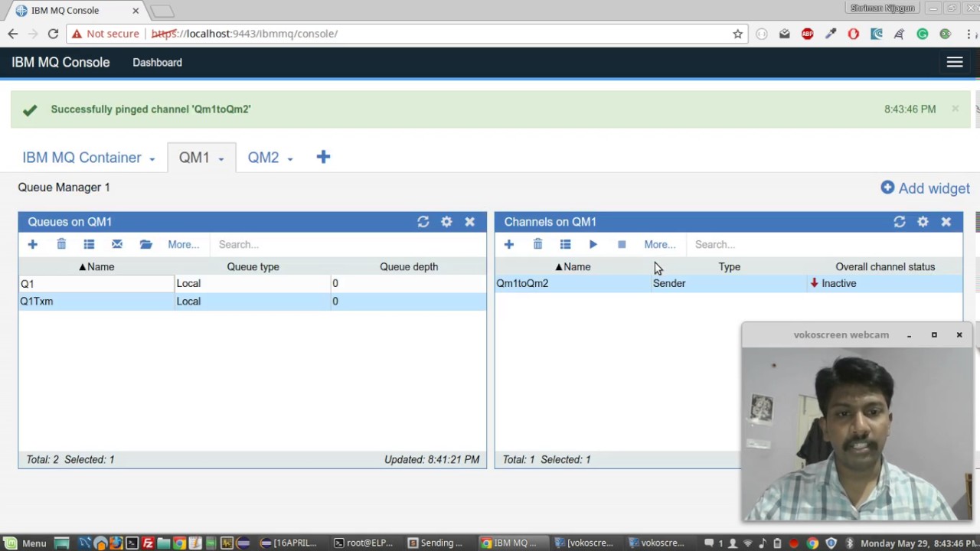Sort channels by Type column
Image resolution: width=980 pixels, height=551 pixels.
click(729, 267)
